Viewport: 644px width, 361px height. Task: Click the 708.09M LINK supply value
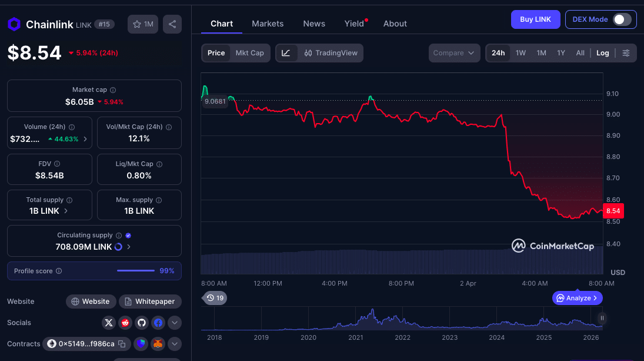click(84, 247)
